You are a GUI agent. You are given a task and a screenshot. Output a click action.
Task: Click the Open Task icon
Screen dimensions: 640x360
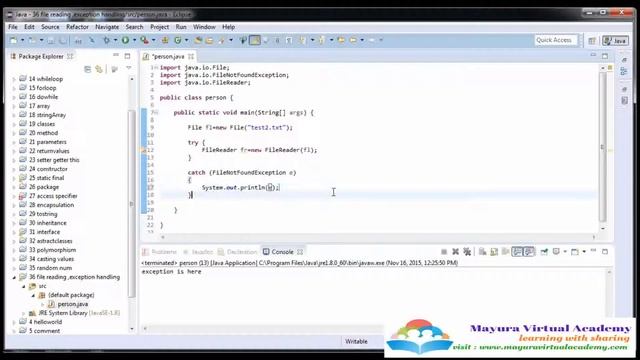[209, 40]
